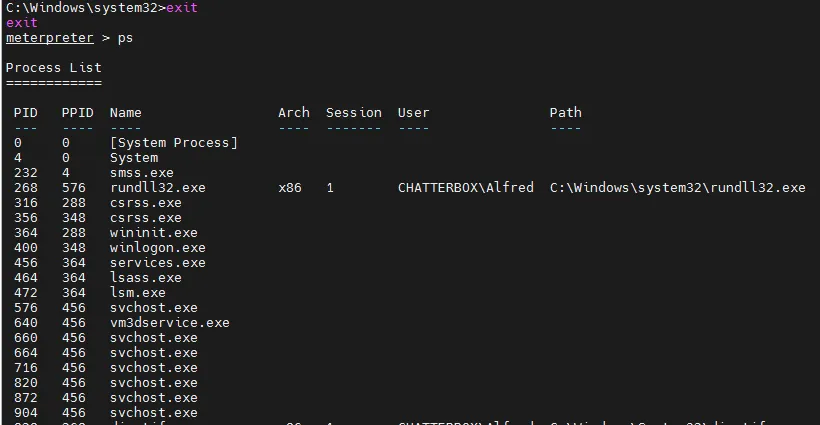
Task: Click the winlogon.exe process name
Action: click(157, 248)
